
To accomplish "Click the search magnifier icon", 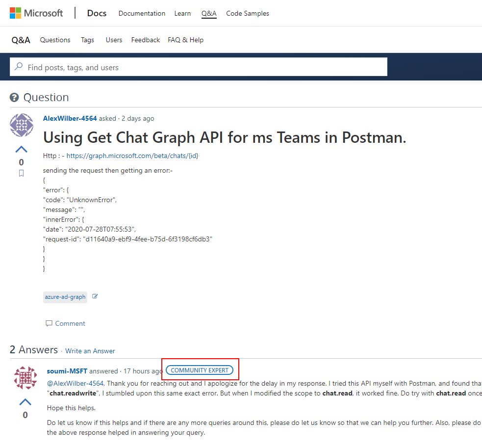I will pyautogui.click(x=19, y=66).
